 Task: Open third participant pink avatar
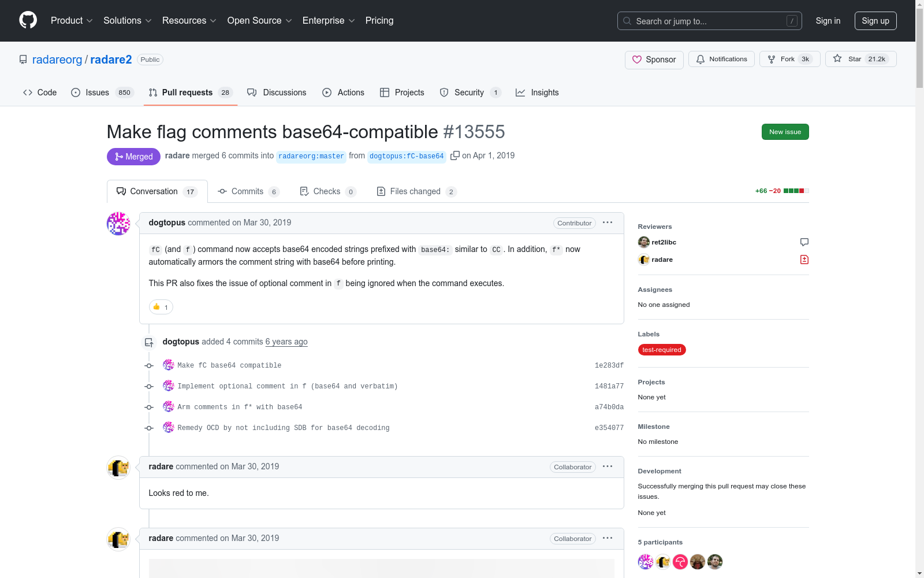click(680, 562)
